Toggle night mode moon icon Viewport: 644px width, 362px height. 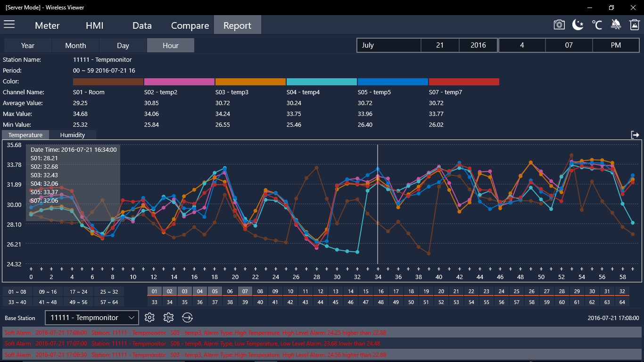578,25
